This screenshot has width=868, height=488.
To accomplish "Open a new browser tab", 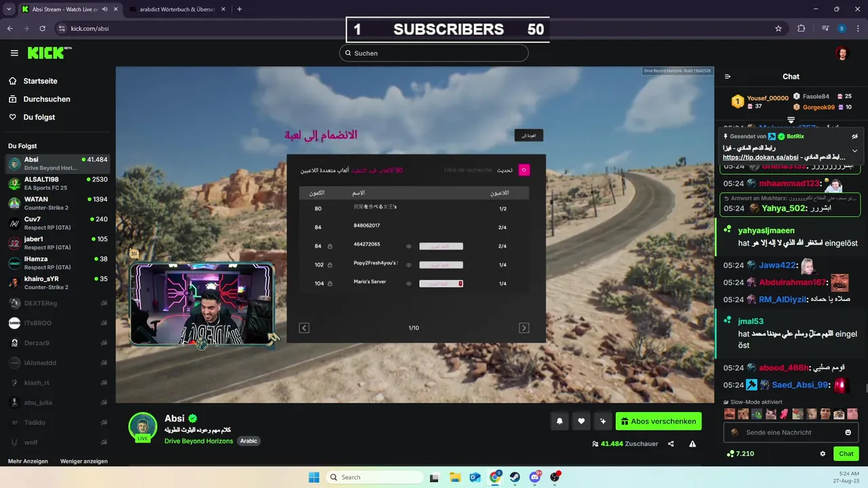I will pos(239,9).
